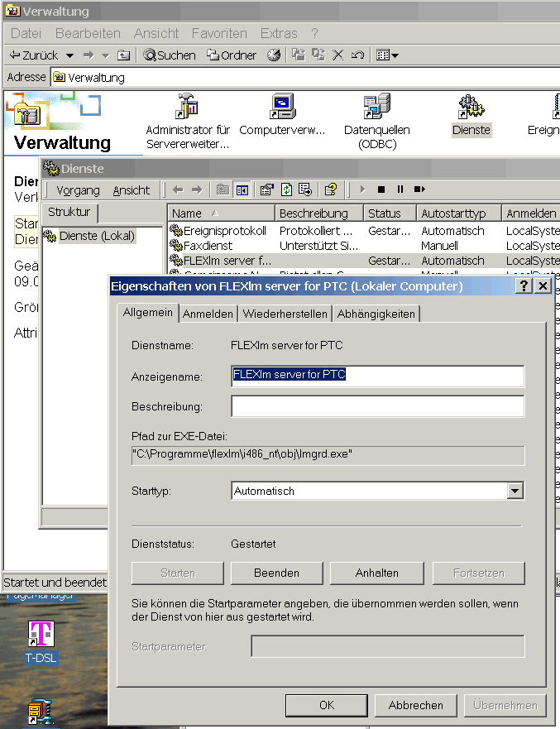Click the pause service icon
Viewport: 560px width, 729px height.
(400, 189)
